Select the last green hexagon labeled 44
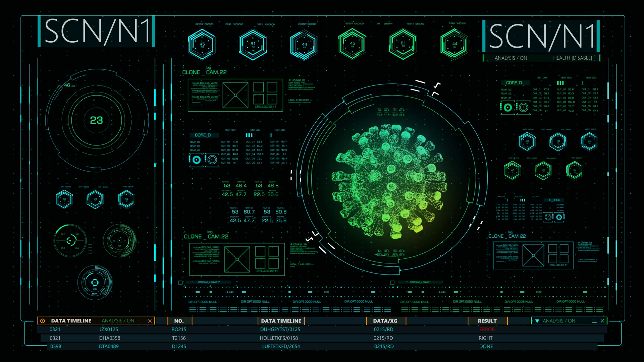 tap(454, 44)
